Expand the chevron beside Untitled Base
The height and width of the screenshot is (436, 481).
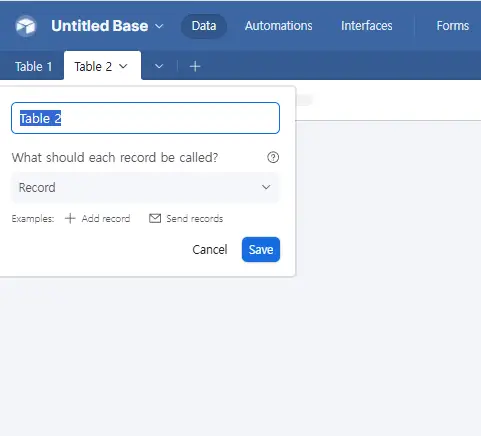pyautogui.click(x=160, y=26)
